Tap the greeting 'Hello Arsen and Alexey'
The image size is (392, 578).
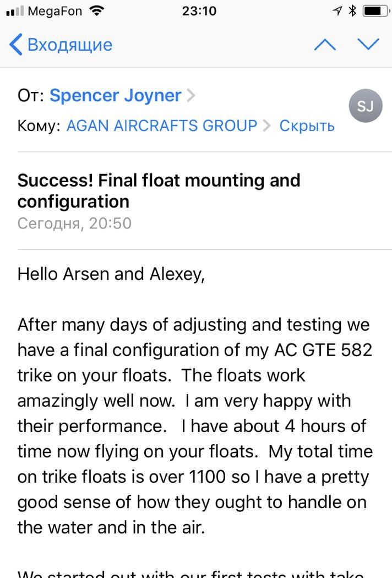click(x=111, y=274)
